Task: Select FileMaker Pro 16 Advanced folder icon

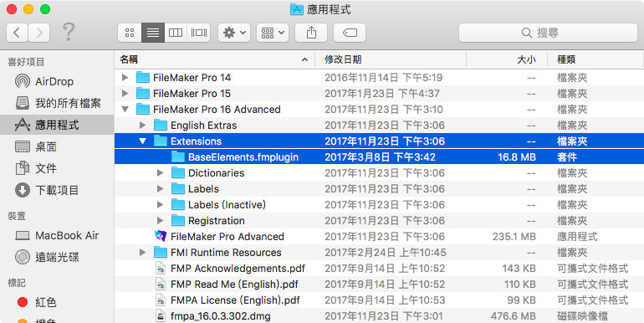Action: pos(142,110)
